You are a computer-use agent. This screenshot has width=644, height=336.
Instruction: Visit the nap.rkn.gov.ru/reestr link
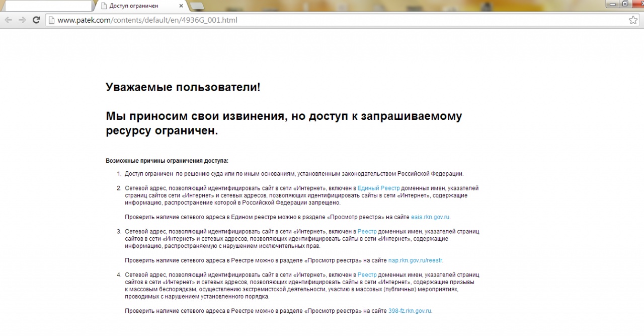coord(416,260)
